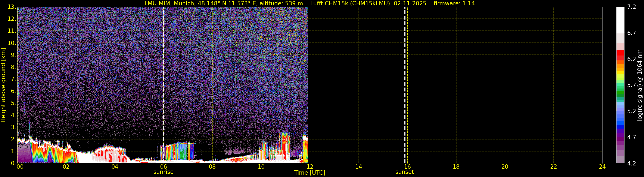Click the '1.' height axis tick label
Screen dimensions: 644x177
(x=13, y=151)
